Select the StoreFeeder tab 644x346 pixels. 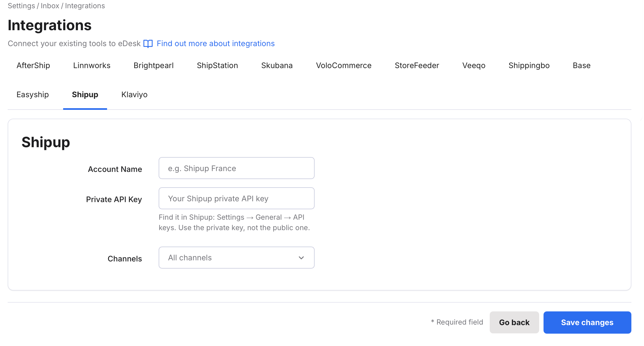point(417,66)
